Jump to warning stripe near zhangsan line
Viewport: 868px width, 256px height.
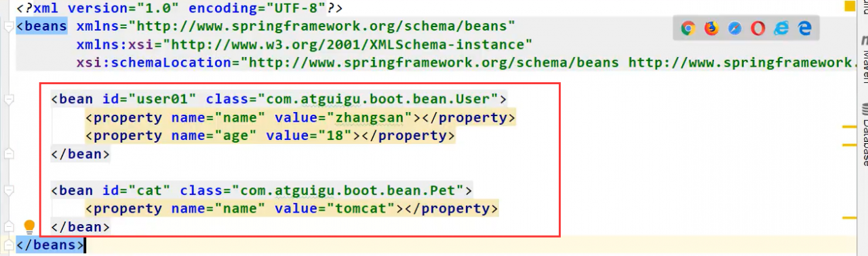click(x=849, y=127)
